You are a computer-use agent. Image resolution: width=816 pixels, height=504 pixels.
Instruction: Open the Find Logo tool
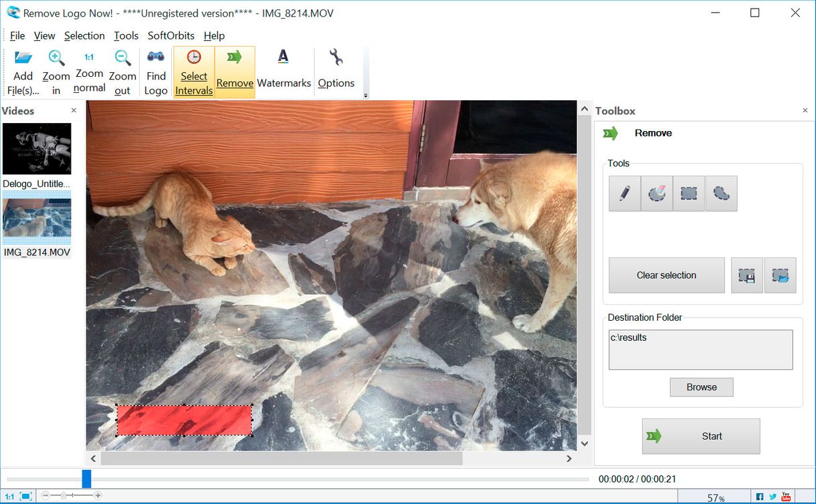pyautogui.click(x=155, y=70)
